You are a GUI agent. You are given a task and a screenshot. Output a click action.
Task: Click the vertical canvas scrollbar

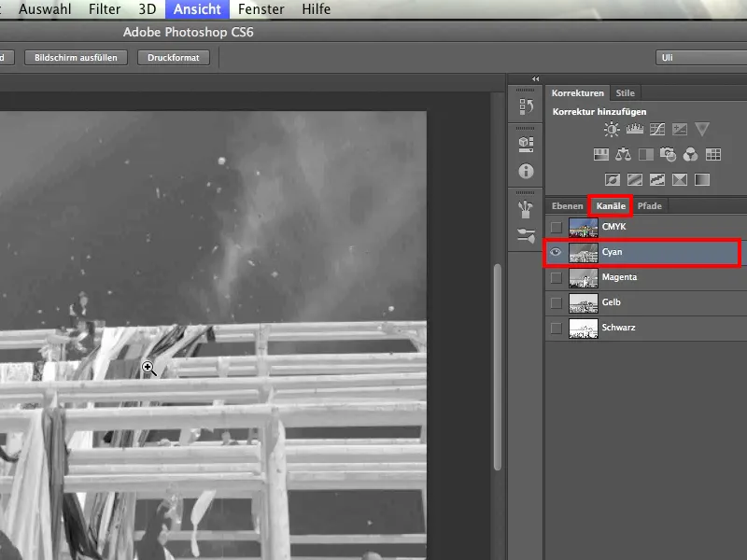[498, 367]
